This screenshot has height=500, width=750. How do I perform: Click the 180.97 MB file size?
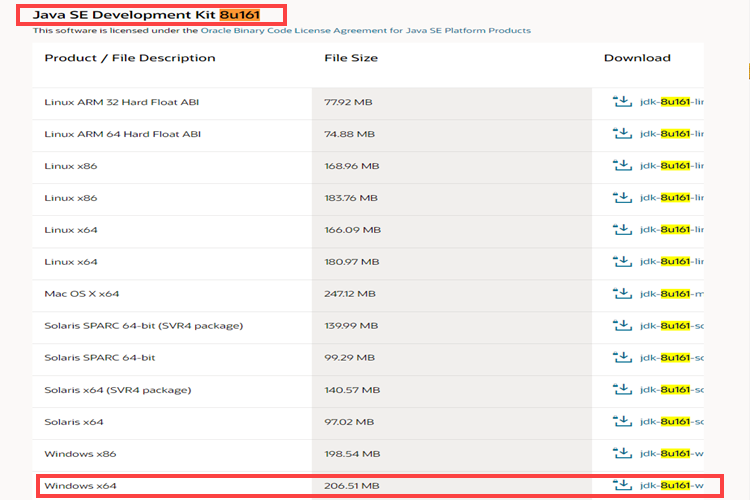point(352,262)
